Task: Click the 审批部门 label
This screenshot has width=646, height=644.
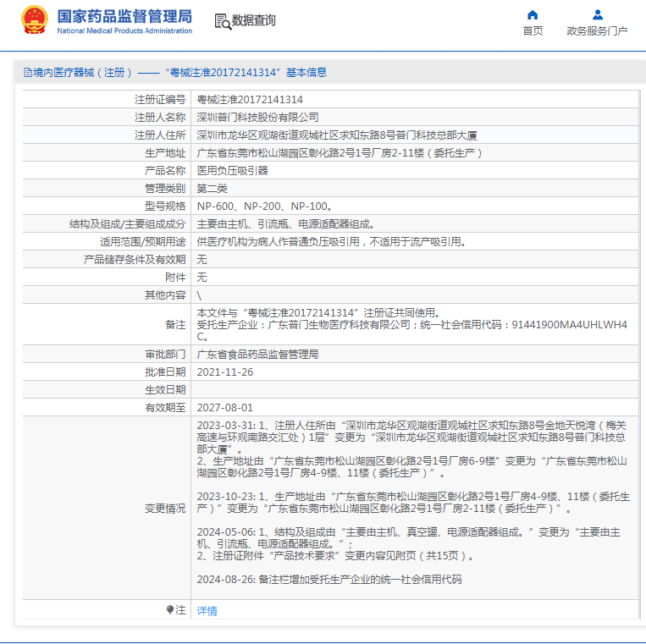Action: [165, 354]
